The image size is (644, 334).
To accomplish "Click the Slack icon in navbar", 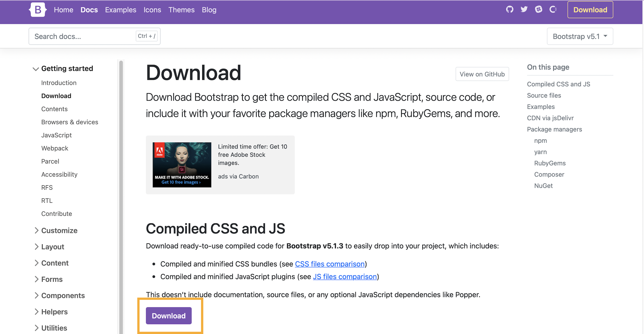I will [538, 10].
